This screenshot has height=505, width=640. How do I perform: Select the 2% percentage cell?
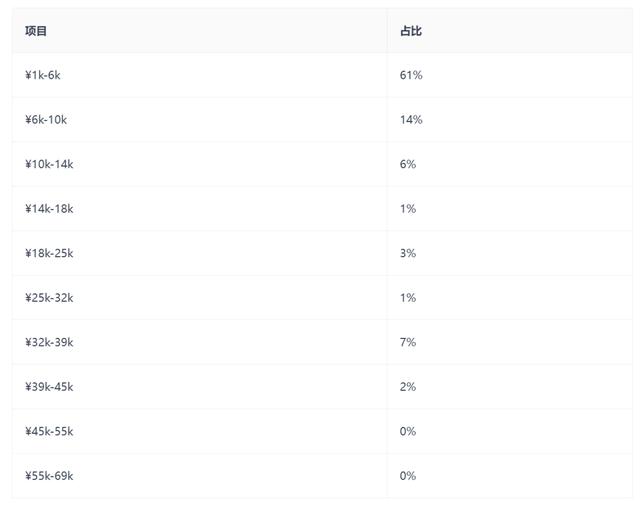tap(407, 387)
